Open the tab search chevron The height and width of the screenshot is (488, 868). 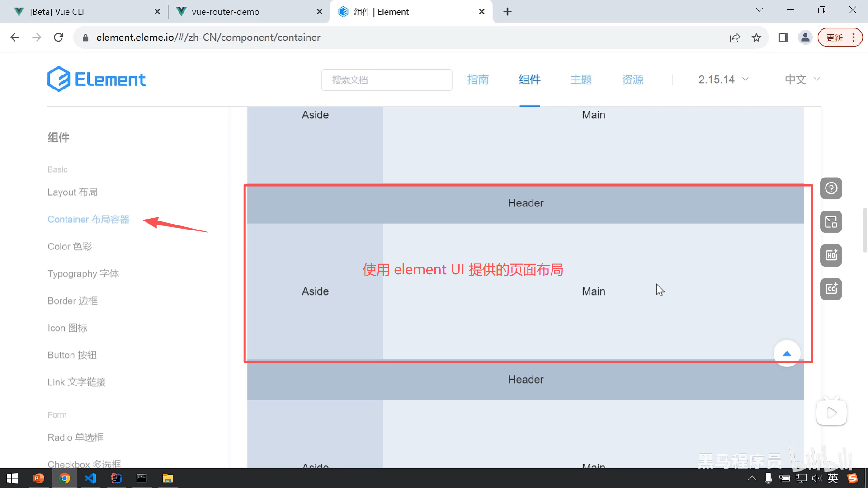coord(759,10)
